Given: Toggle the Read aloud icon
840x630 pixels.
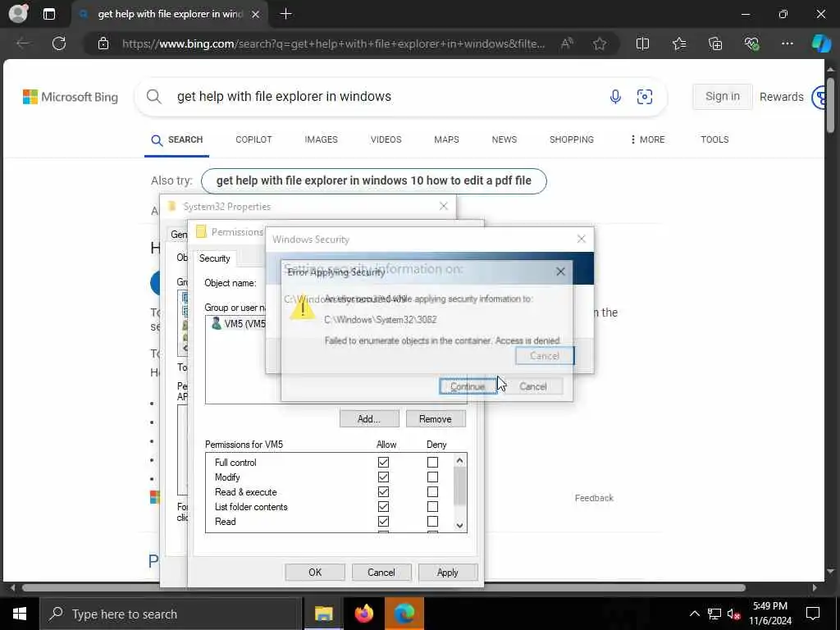Looking at the screenshot, I should tap(567, 43).
